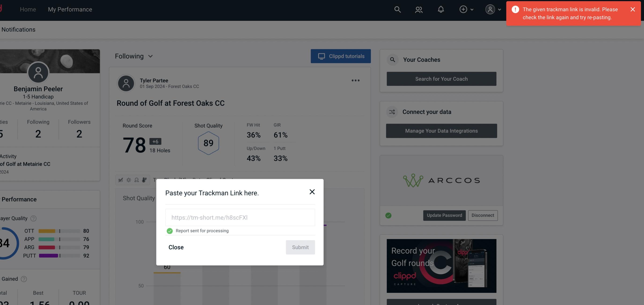Click the Clippd tutorials toggle button
The width and height of the screenshot is (644, 305).
pyautogui.click(x=341, y=56)
